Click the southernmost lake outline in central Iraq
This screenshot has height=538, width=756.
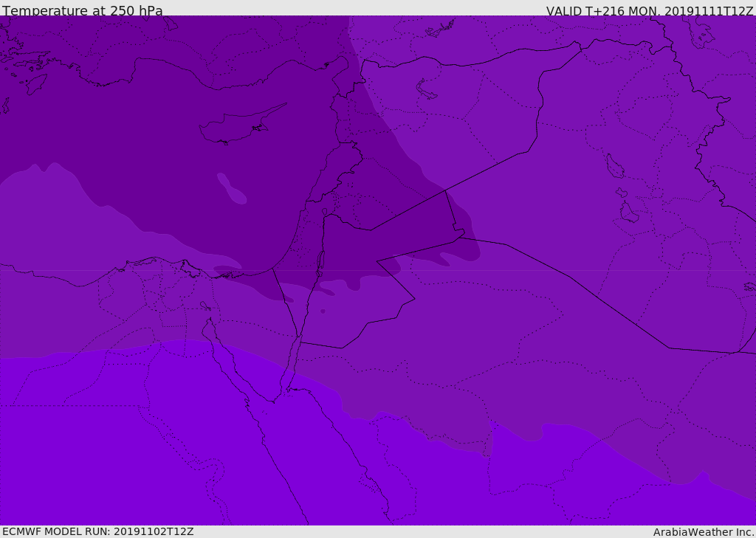click(x=628, y=213)
